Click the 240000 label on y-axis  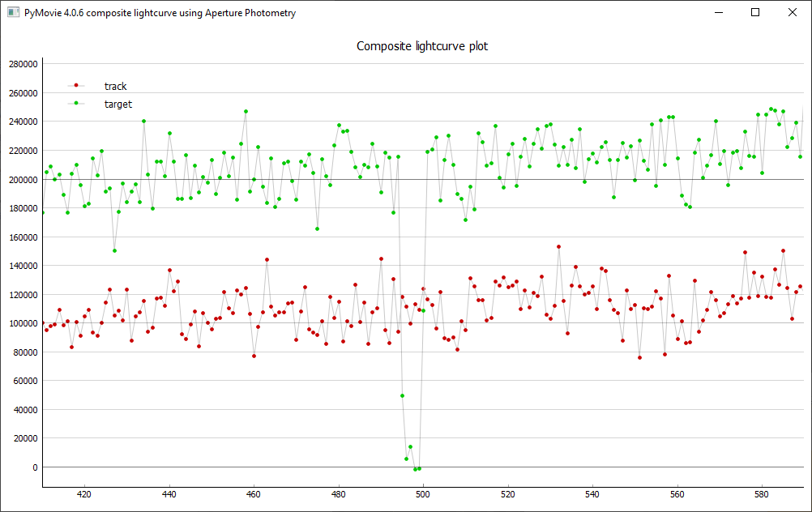tap(22, 122)
